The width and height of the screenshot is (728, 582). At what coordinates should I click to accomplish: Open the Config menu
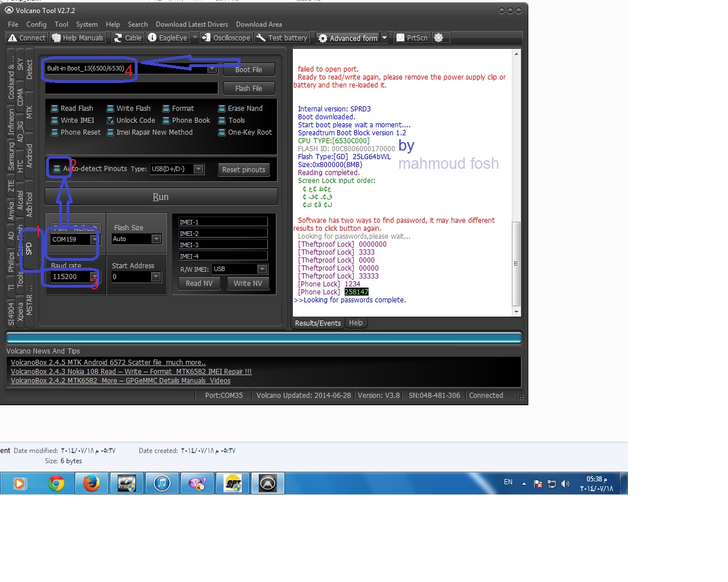click(x=36, y=24)
